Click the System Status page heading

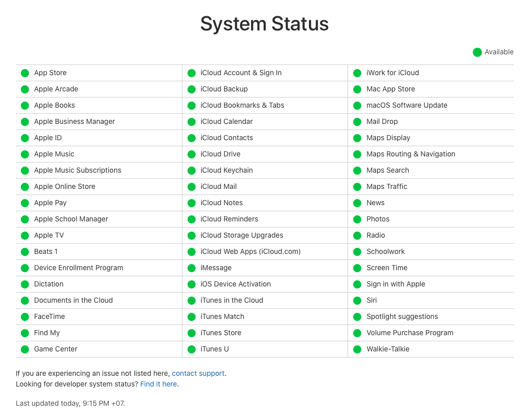click(264, 24)
